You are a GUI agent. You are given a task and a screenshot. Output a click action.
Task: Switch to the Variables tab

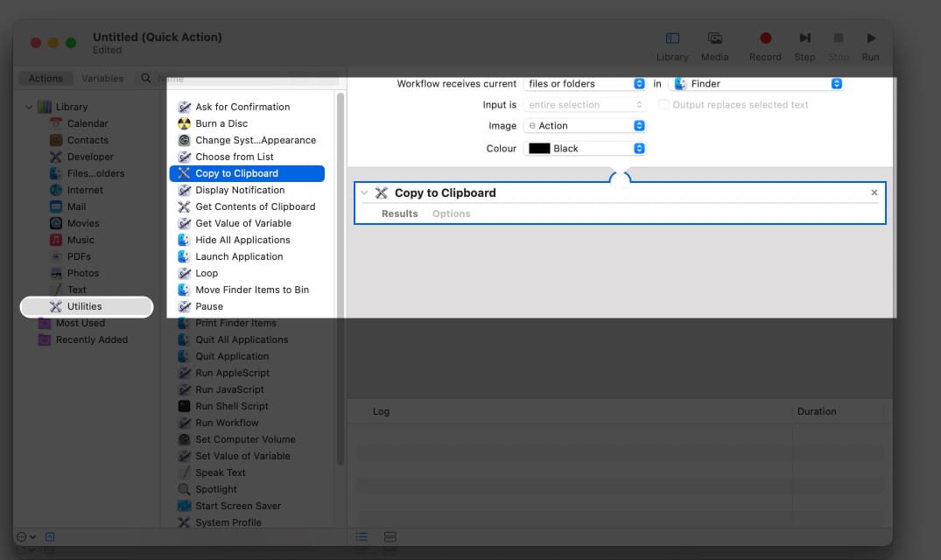[102, 79]
